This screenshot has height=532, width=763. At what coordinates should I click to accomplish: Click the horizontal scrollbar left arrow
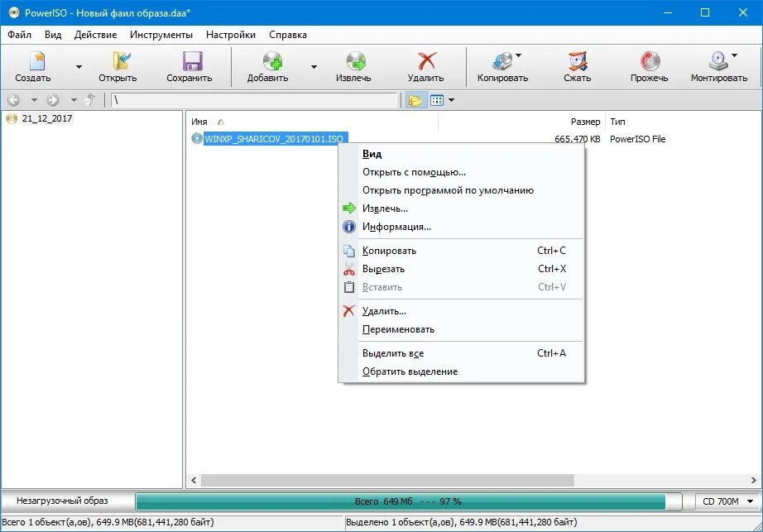194,481
